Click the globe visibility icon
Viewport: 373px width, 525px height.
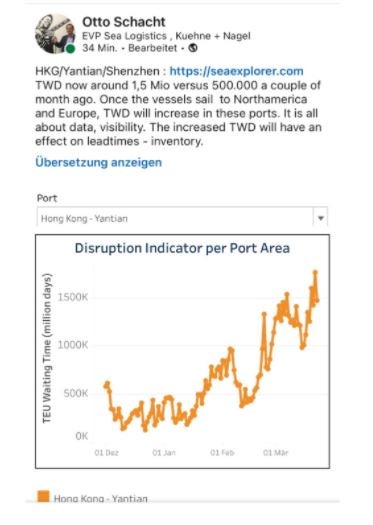(x=193, y=48)
